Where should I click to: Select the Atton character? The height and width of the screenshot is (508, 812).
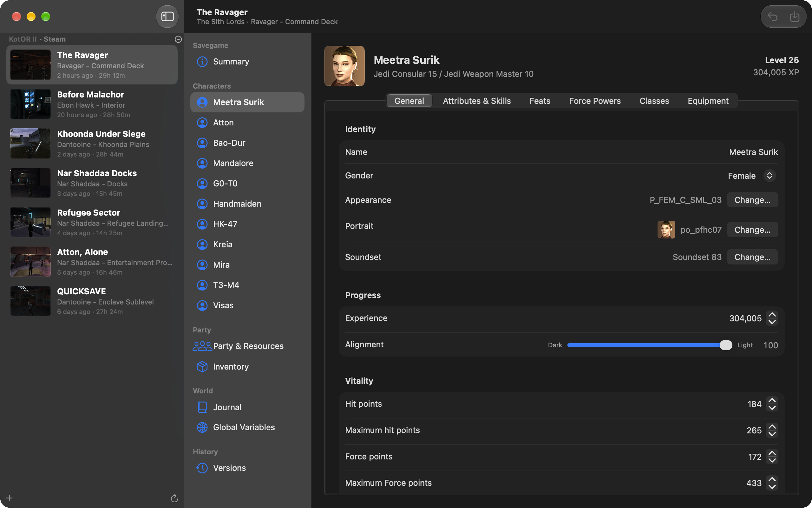point(247,122)
